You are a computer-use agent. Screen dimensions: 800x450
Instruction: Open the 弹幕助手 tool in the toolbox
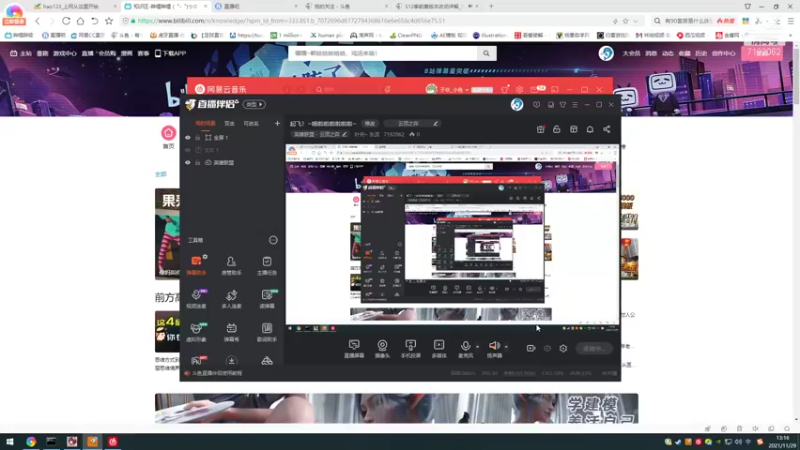196,265
